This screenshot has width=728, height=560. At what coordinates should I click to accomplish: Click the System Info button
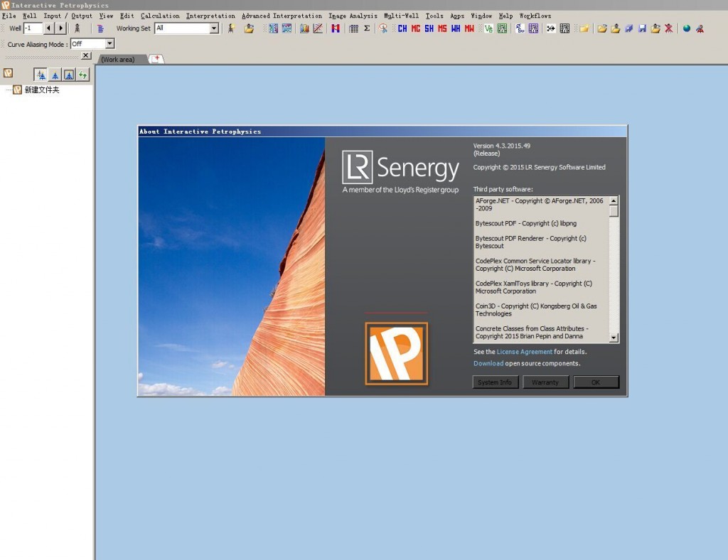point(495,382)
